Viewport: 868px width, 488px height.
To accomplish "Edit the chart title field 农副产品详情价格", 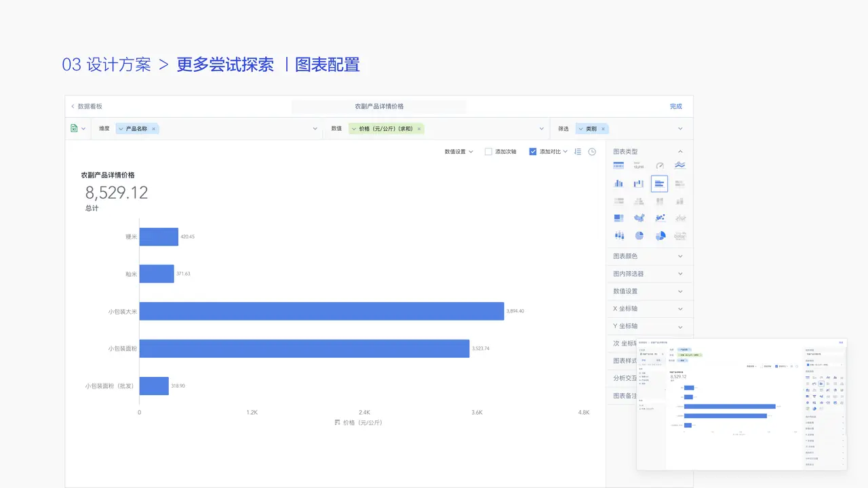I will tap(379, 106).
